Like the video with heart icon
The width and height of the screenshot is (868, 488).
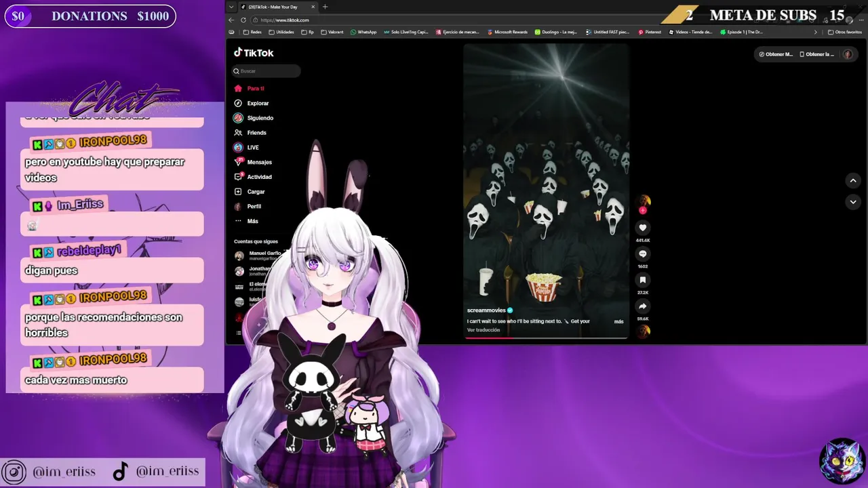point(643,228)
